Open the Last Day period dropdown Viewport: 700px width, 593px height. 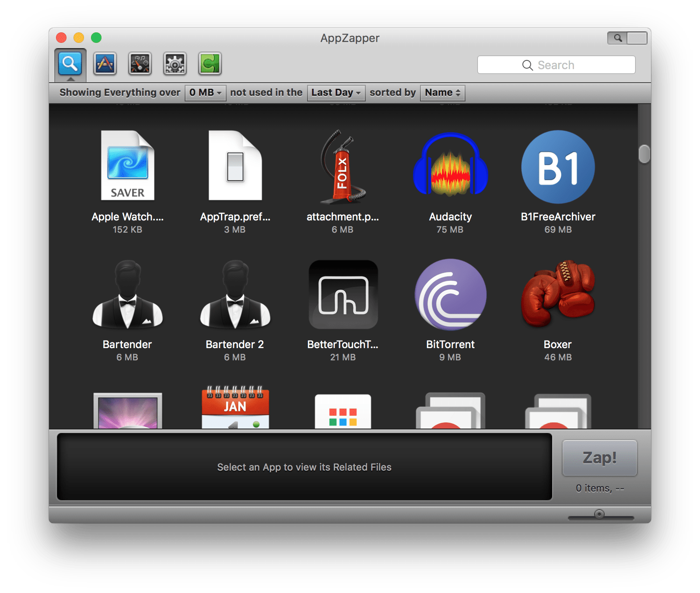coord(336,93)
